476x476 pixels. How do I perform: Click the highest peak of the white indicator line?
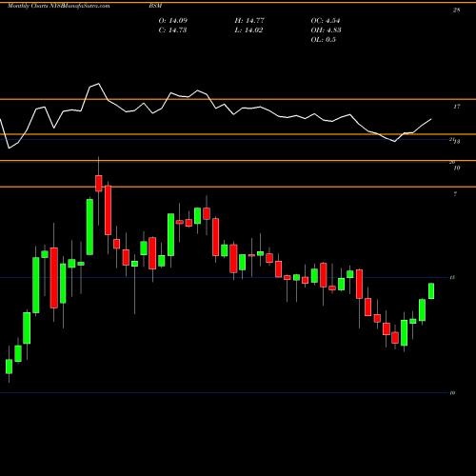click(98, 84)
